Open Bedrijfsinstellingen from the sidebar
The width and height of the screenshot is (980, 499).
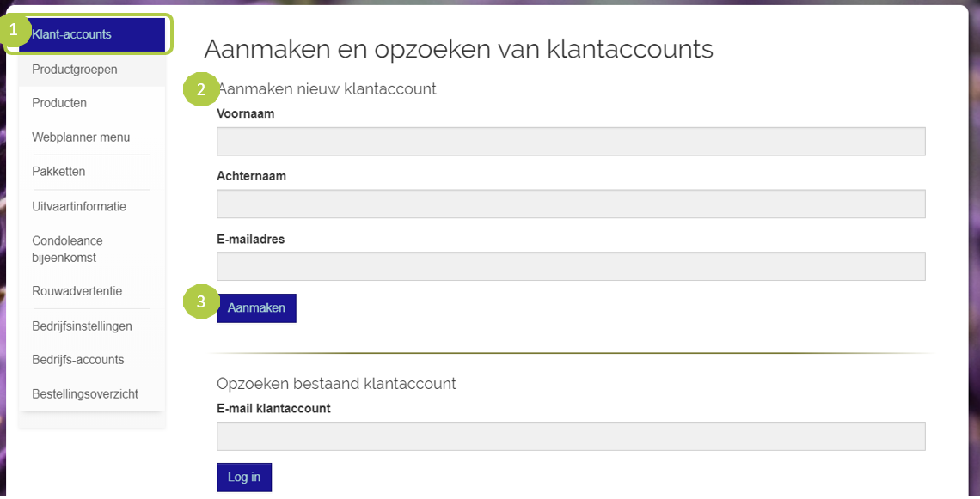click(82, 326)
